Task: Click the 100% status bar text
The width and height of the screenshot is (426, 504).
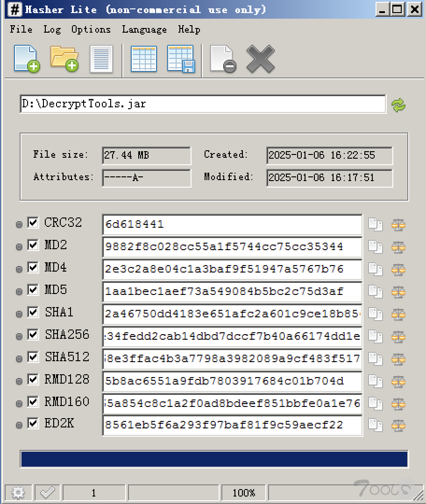Action: click(243, 492)
